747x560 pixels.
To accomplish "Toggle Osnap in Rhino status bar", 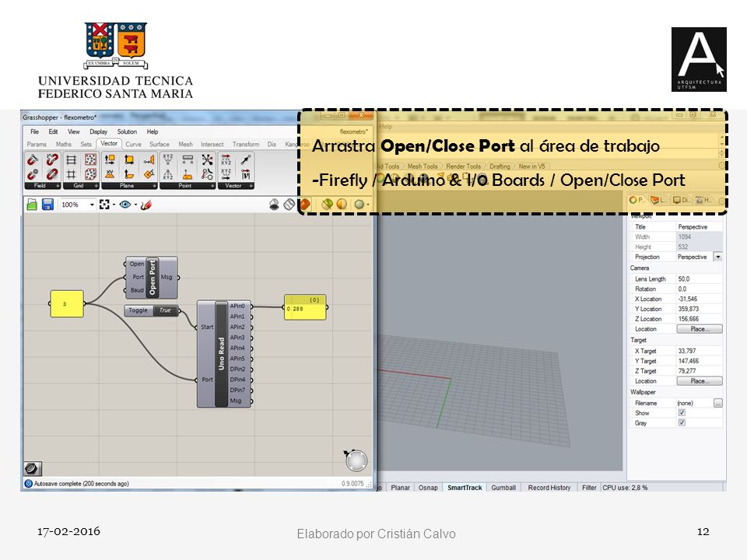I will coord(428,488).
